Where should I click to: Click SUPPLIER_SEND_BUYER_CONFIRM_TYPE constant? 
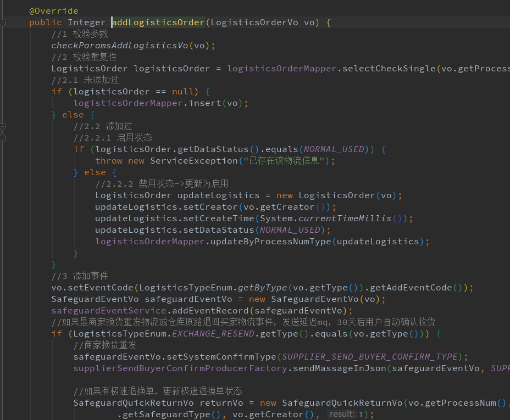click(369, 357)
